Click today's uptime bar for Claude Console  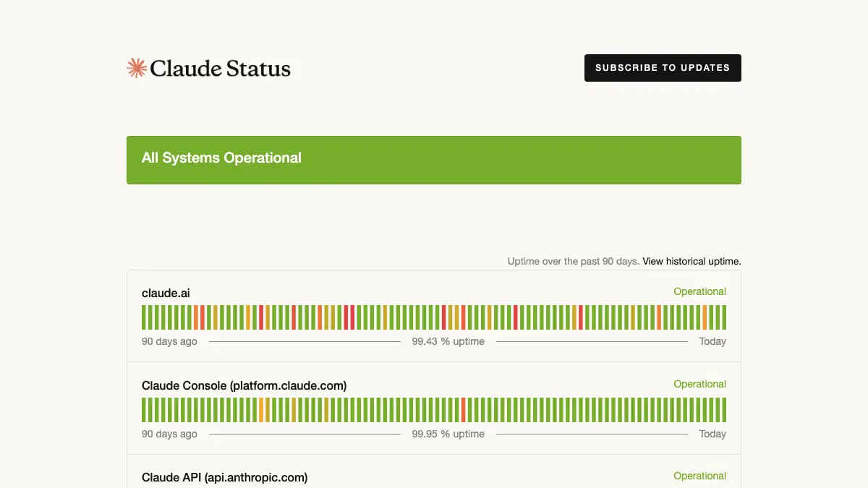(724, 410)
